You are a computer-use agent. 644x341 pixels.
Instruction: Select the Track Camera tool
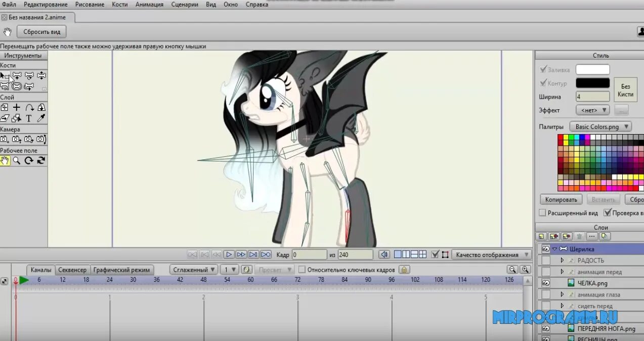point(5,139)
